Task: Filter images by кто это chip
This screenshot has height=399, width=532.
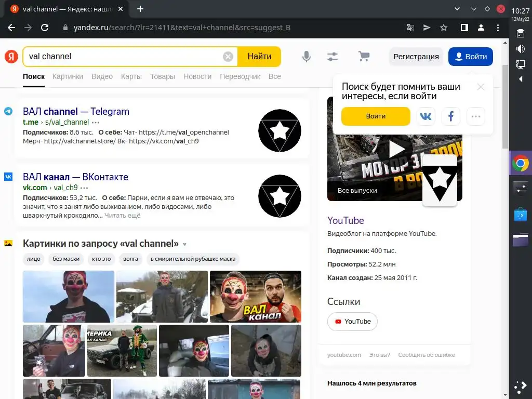Action: 101,259
